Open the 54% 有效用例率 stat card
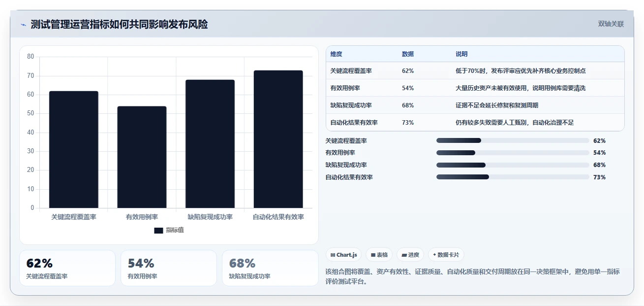 click(169, 268)
